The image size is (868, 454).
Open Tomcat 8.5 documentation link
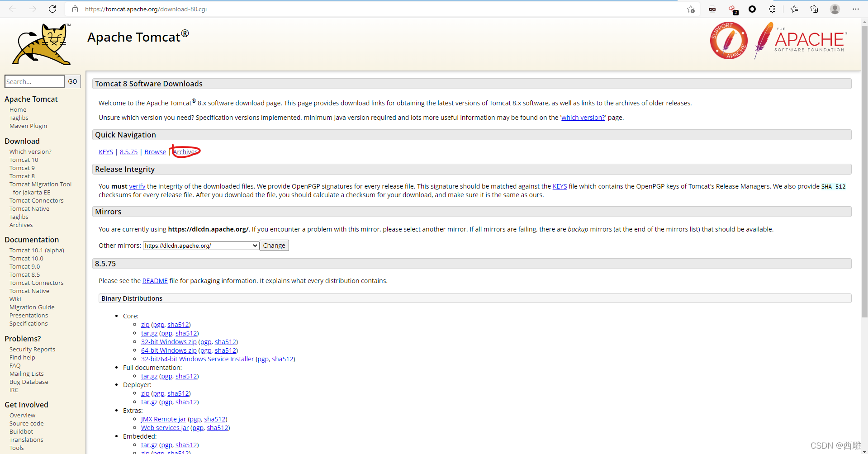tap(25, 275)
